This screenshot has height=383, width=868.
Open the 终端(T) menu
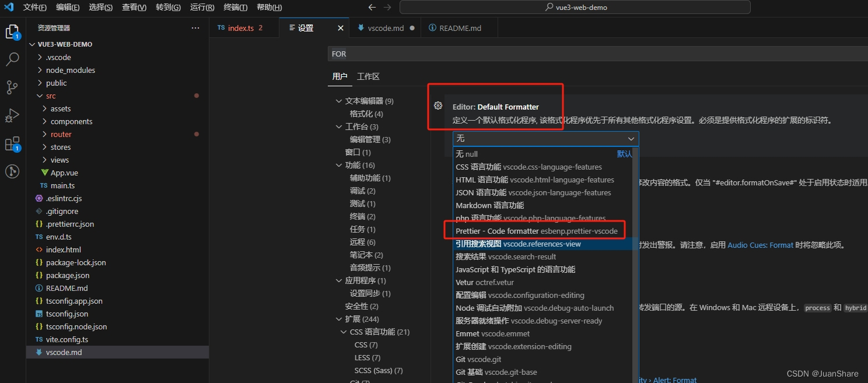(236, 8)
